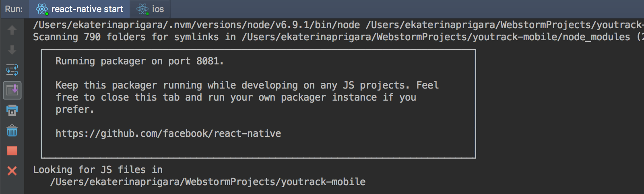The height and width of the screenshot is (194, 644).
Task: Click the Down the stack trace arrow
Action: [x=12, y=50]
